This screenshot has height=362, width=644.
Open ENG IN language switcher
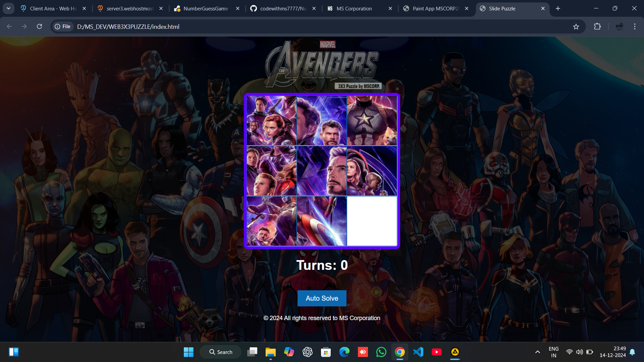coord(554,352)
